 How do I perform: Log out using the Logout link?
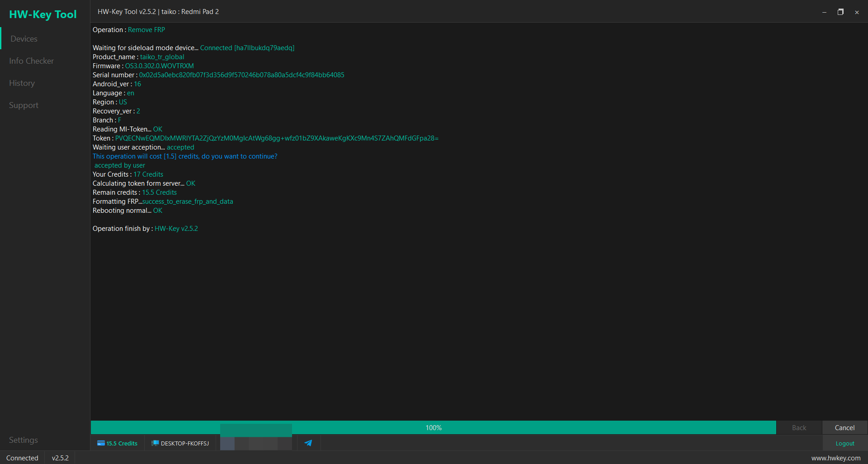tap(845, 444)
